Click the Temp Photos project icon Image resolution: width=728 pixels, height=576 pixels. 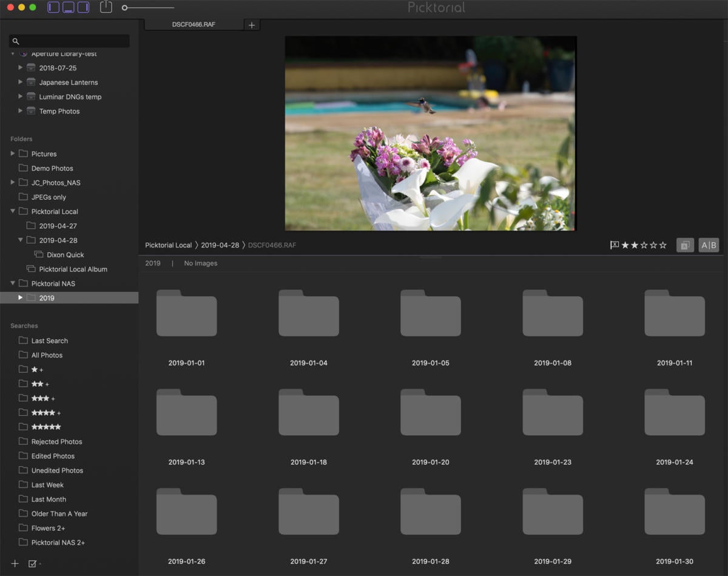tap(31, 111)
